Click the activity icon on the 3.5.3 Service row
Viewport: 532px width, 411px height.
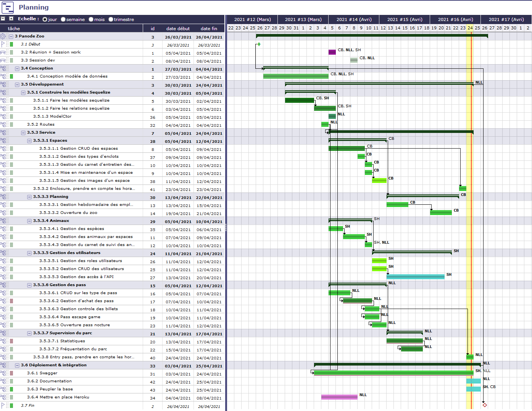[3, 133]
